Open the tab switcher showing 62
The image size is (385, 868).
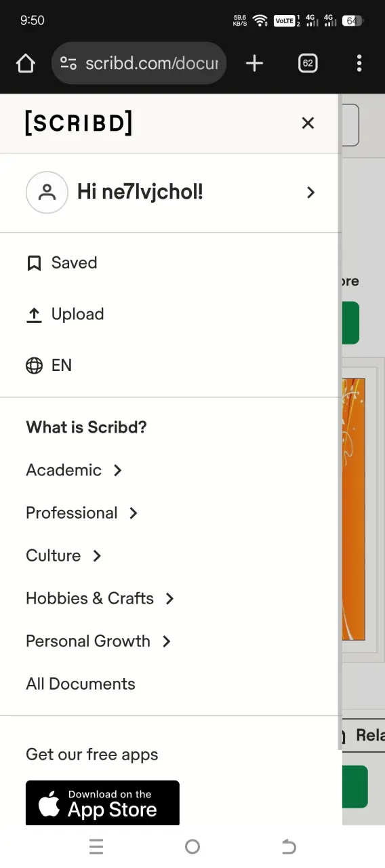[x=308, y=64]
